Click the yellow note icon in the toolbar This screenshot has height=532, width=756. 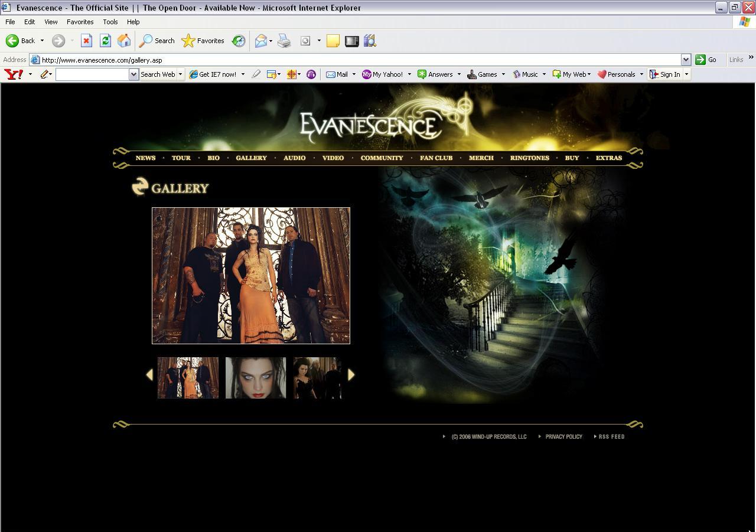click(x=333, y=41)
